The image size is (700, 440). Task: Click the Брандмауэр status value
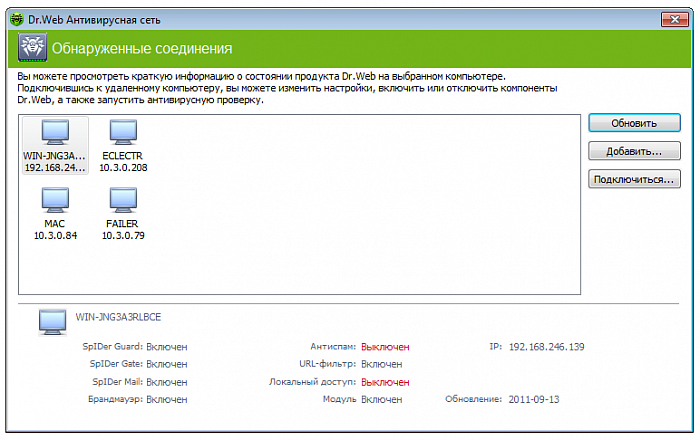coord(167,399)
